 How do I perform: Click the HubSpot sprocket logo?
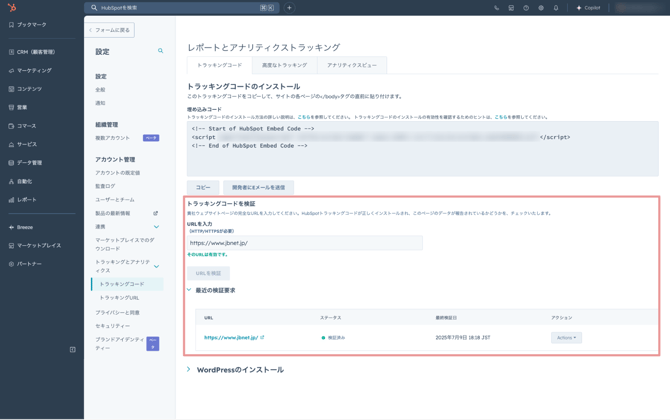click(x=12, y=8)
